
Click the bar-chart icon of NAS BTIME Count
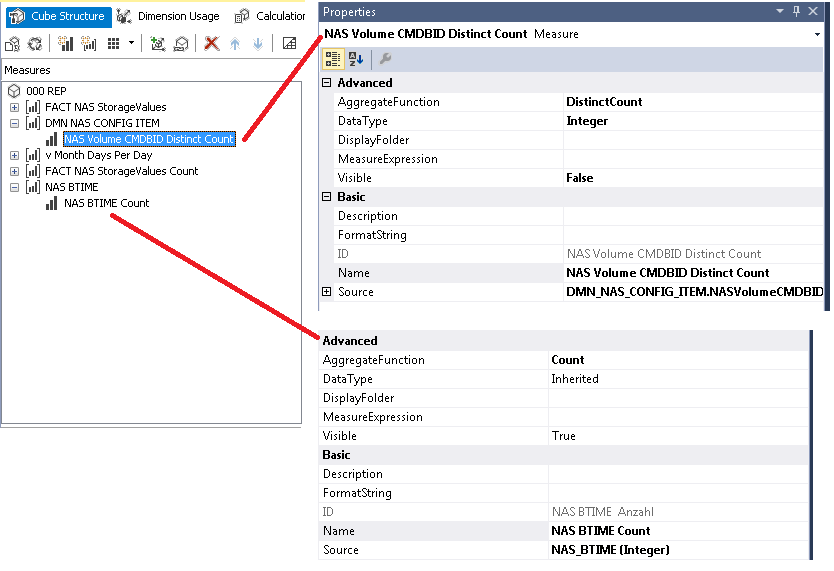pyautogui.click(x=52, y=203)
